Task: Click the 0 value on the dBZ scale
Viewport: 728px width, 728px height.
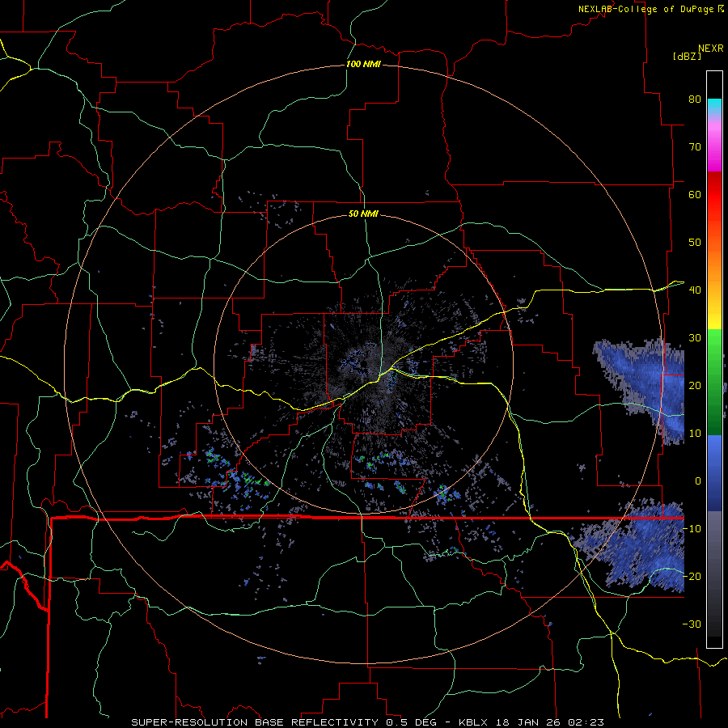Action: click(x=697, y=481)
